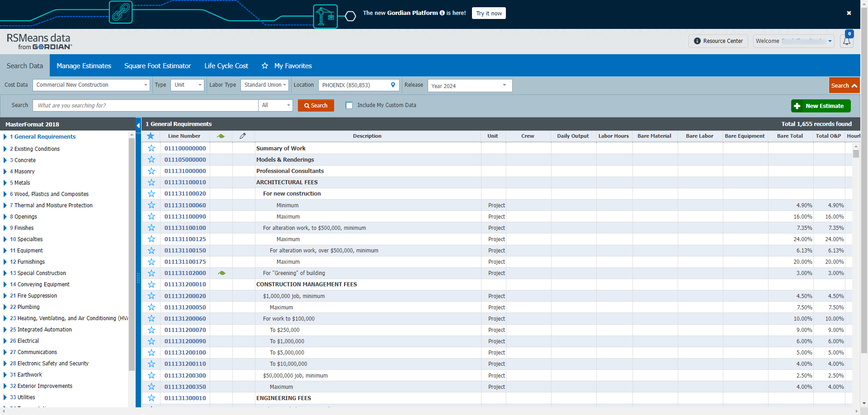Click the Try it now button
The width and height of the screenshot is (868, 415).
[x=489, y=13]
